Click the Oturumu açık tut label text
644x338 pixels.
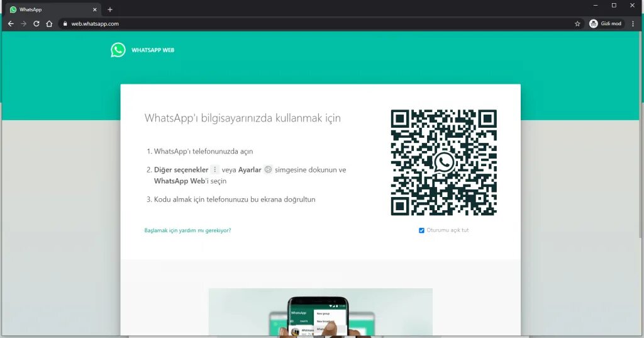[x=448, y=230]
